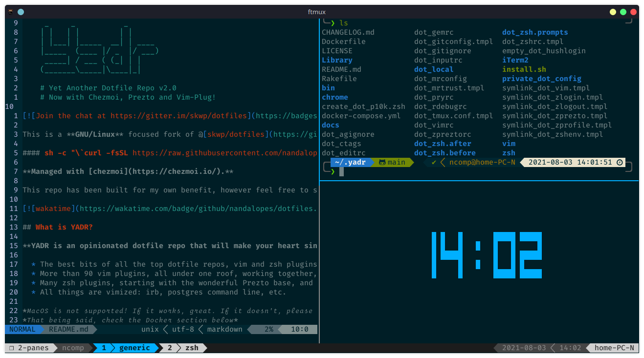This screenshot has width=644, height=358.
Task: Click the raw.githubusercontent.com curl URL
Action: tap(224, 153)
